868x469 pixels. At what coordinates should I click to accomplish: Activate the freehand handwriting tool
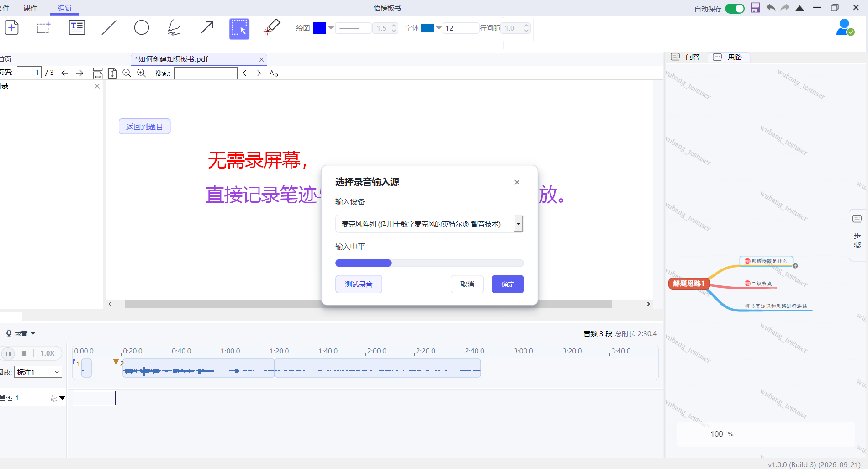click(174, 28)
